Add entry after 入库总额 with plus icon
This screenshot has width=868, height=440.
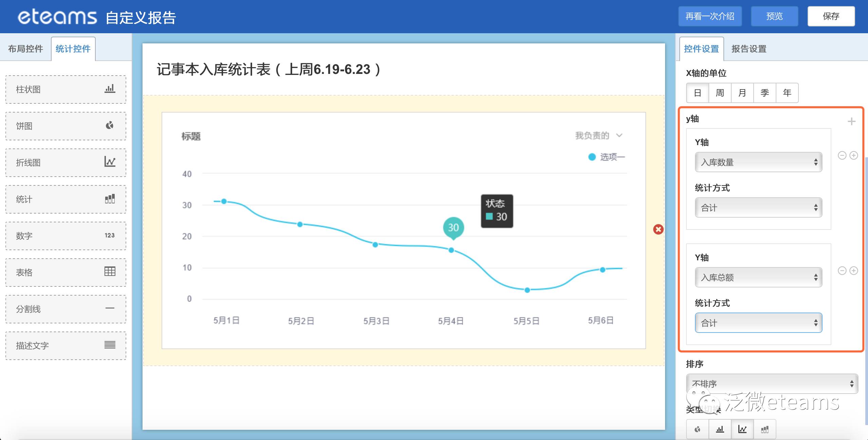tap(854, 271)
